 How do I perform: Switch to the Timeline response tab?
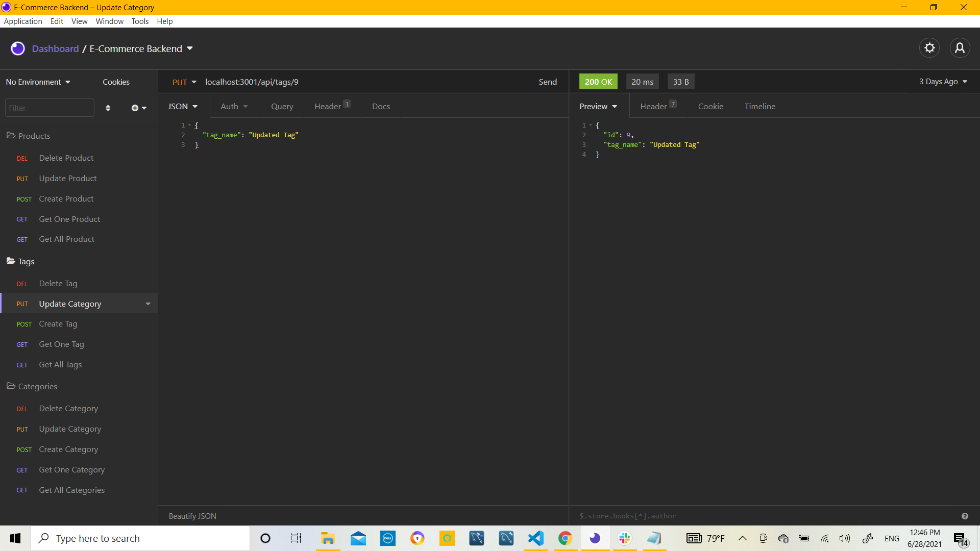760,106
